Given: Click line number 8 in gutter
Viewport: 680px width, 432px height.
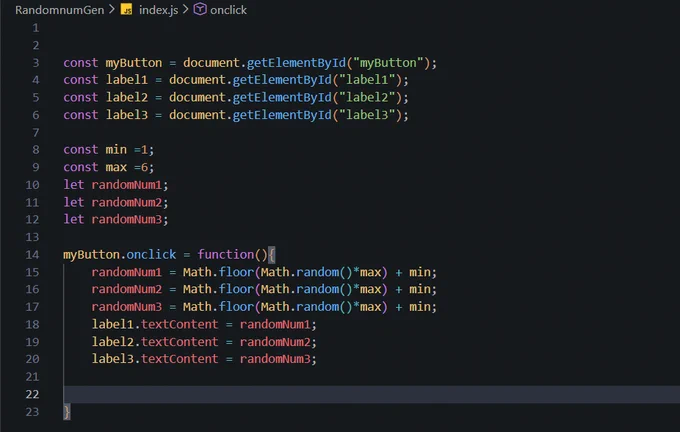Looking at the screenshot, I should point(36,150).
